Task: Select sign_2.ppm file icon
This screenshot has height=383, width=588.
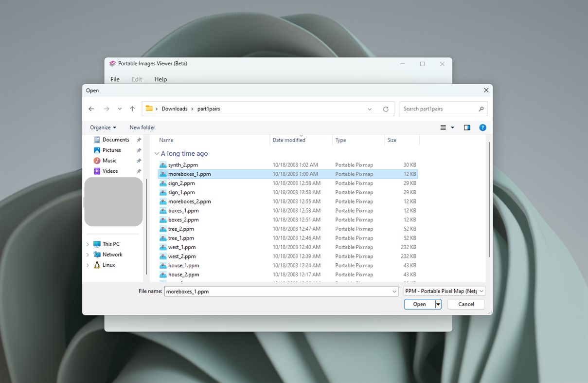Action: [163, 183]
